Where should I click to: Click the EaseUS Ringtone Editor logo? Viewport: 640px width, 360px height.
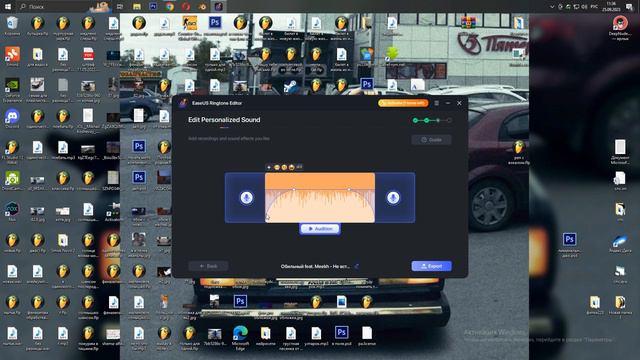click(183, 103)
